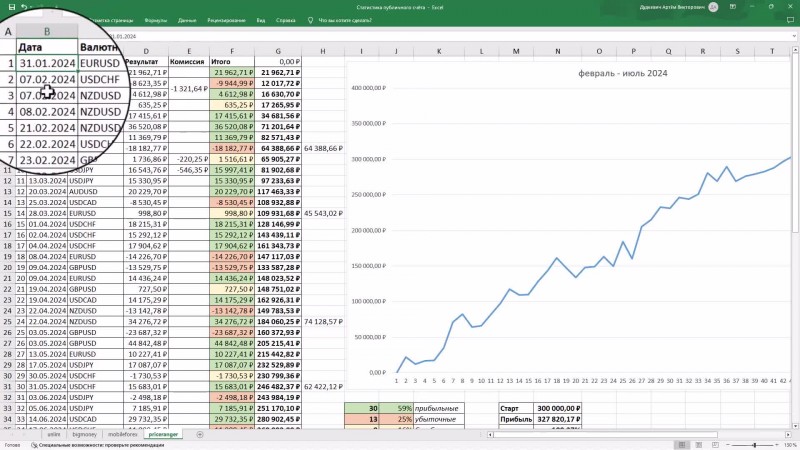The image size is (800, 450).
Task: Open the Данные ribbon tab
Action: tap(187, 20)
